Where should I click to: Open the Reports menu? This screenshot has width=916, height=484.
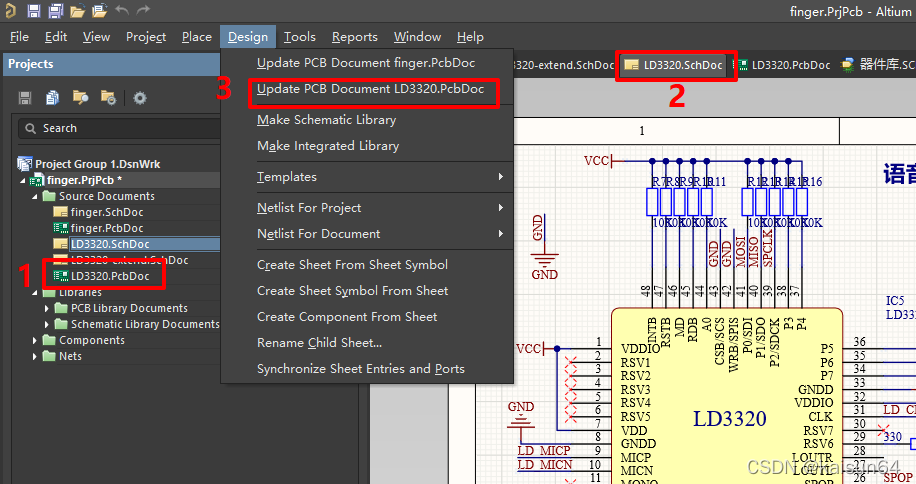coord(355,37)
